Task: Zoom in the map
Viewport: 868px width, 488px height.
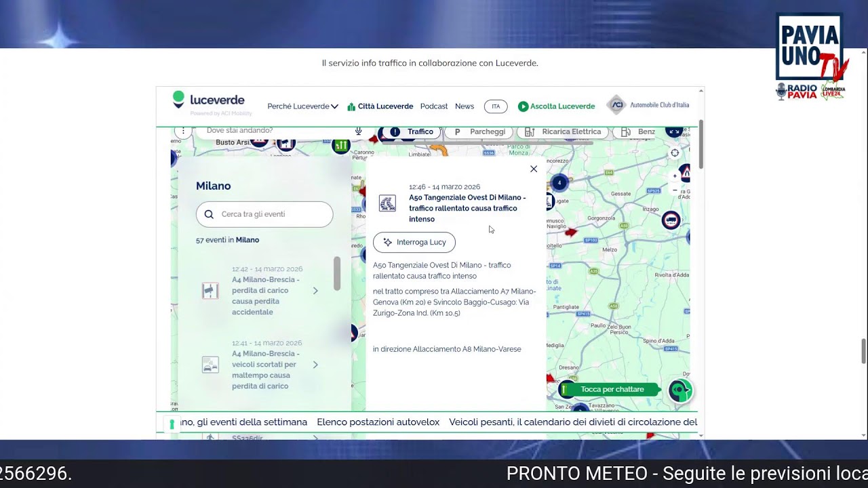Action: click(x=675, y=176)
